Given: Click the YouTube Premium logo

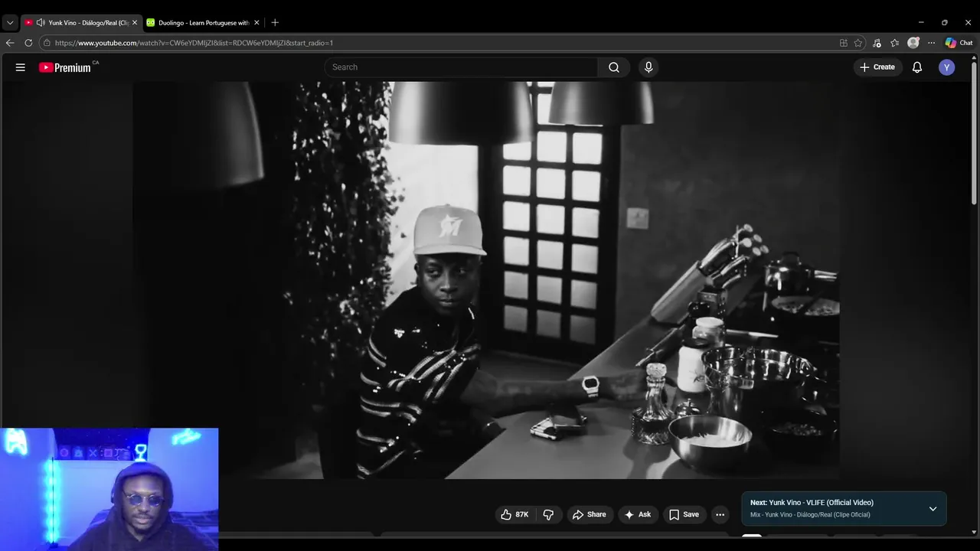Looking at the screenshot, I should pyautogui.click(x=65, y=67).
